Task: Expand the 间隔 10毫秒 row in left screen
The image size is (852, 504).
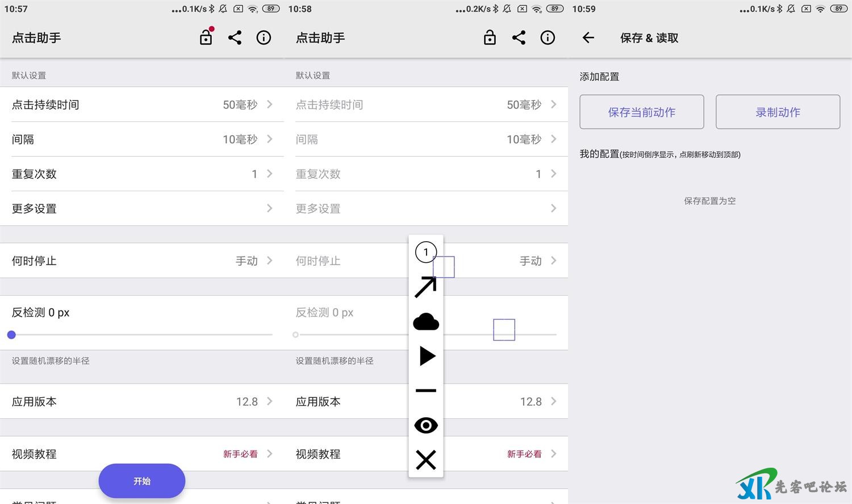Action: point(142,139)
